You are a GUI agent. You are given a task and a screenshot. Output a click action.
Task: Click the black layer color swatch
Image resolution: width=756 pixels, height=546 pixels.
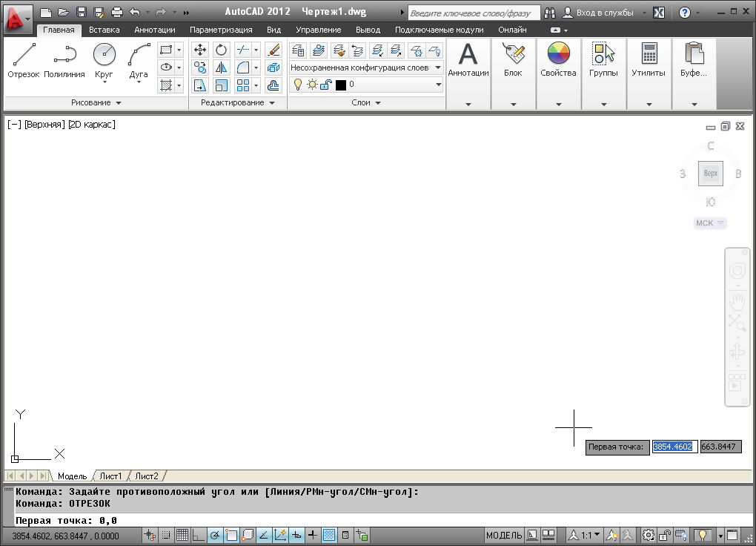(x=341, y=85)
